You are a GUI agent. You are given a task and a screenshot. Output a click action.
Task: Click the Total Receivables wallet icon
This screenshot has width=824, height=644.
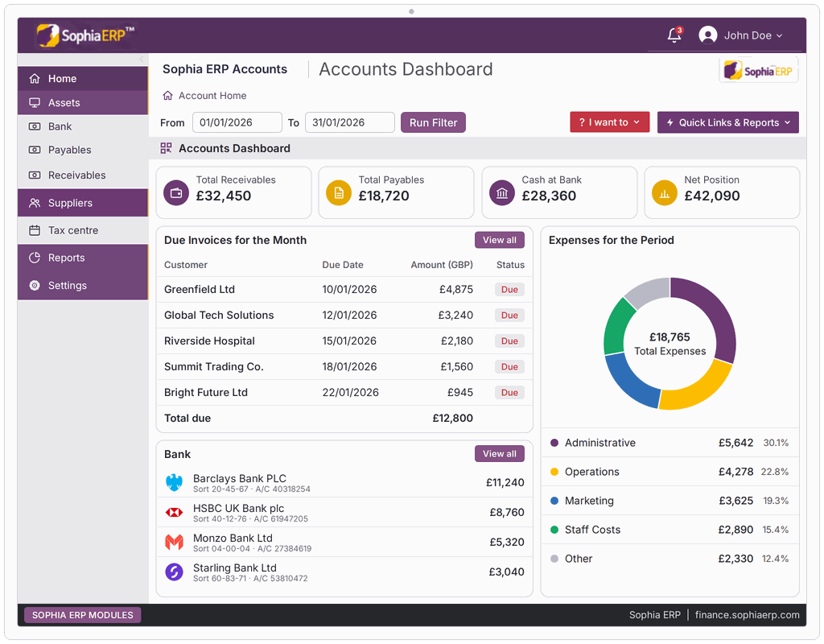point(176,193)
